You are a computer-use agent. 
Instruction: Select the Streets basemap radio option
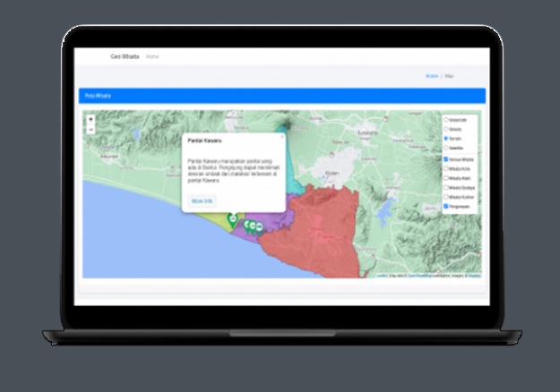click(446, 129)
